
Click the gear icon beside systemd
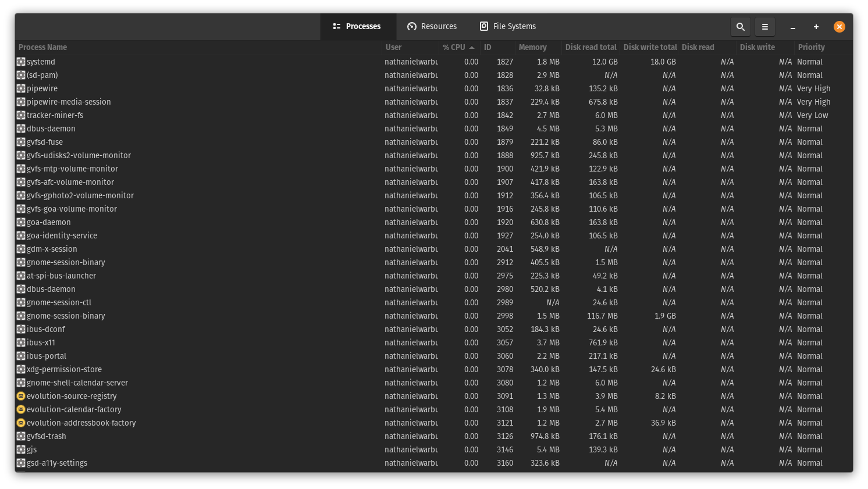21,62
